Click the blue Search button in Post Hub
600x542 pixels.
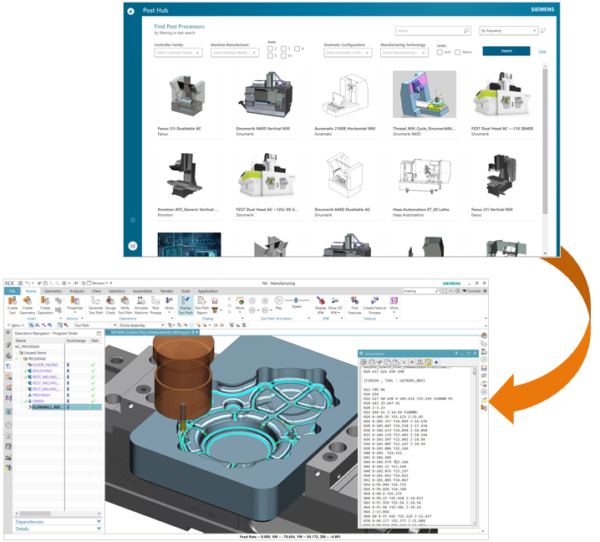[506, 51]
